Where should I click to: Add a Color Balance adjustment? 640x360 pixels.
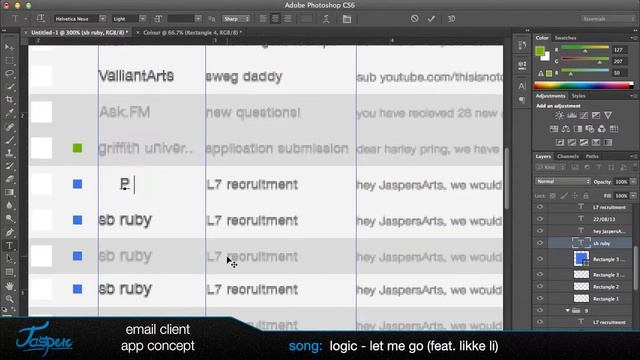click(x=566, y=129)
